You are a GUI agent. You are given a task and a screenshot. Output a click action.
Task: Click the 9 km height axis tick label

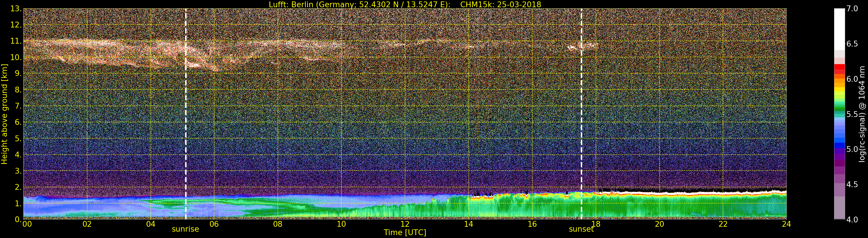point(18,74)
